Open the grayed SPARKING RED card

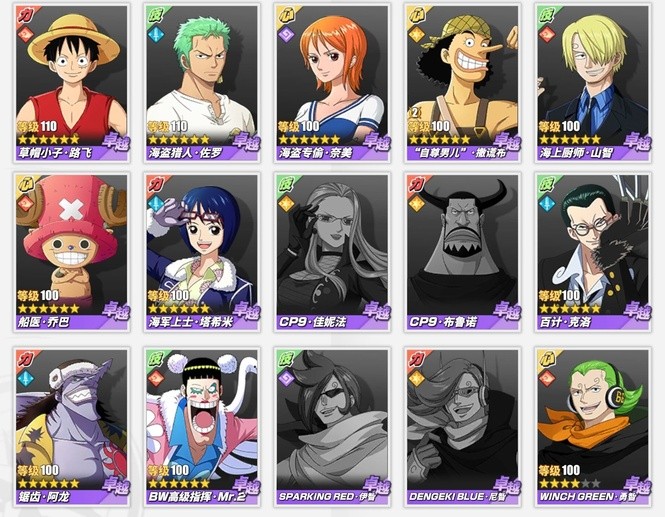pos(332,427)
